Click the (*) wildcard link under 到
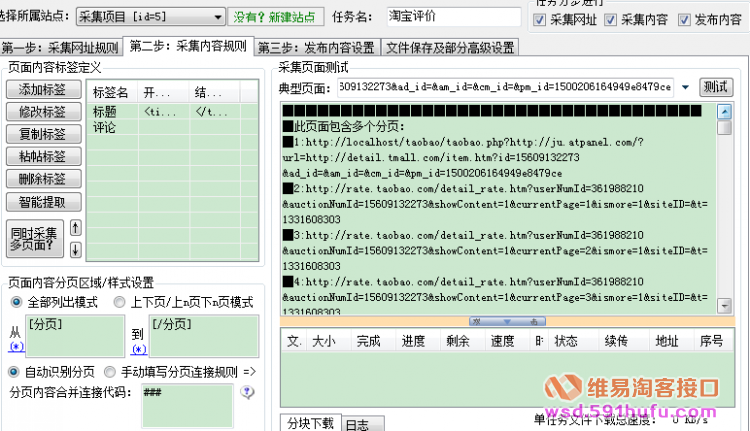Image resolution: width=750 pixels, height=431 pixels. pyautogui.click(x=139, y=350)
